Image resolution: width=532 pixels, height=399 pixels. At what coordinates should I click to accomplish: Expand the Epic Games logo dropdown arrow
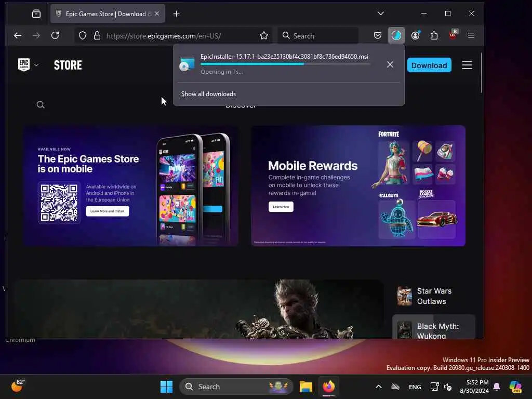(36, 65)
